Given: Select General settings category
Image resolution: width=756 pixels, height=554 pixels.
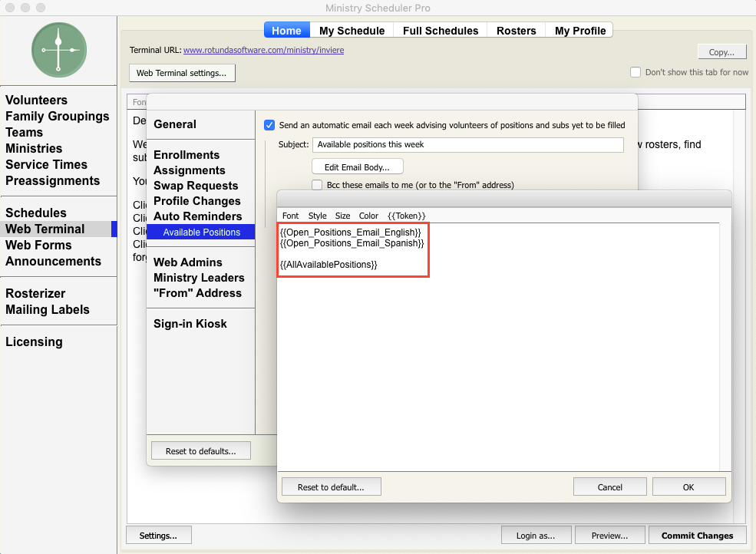Looking at the screenshot, I should pyautogui.click(x=174, y=124).
